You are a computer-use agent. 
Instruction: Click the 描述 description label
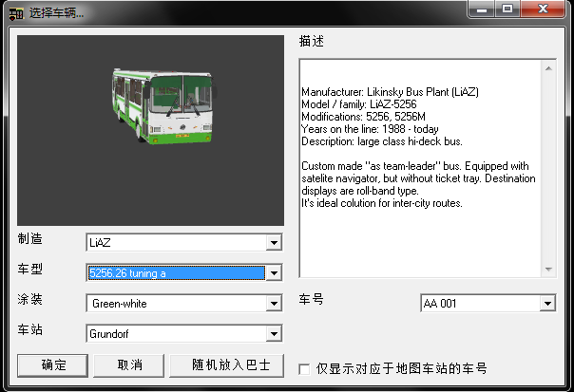pos(311,41)
